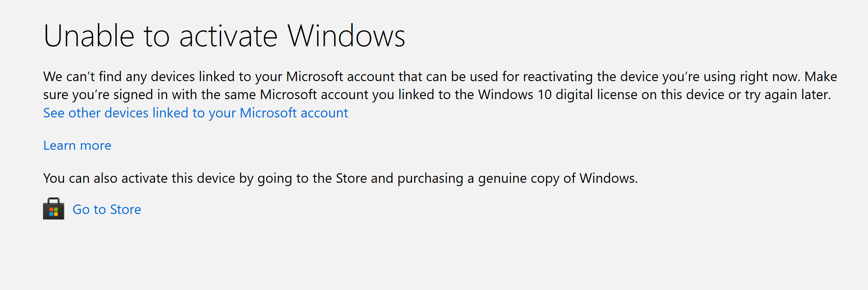Open the Go to Store link

(x=107, y=209)
